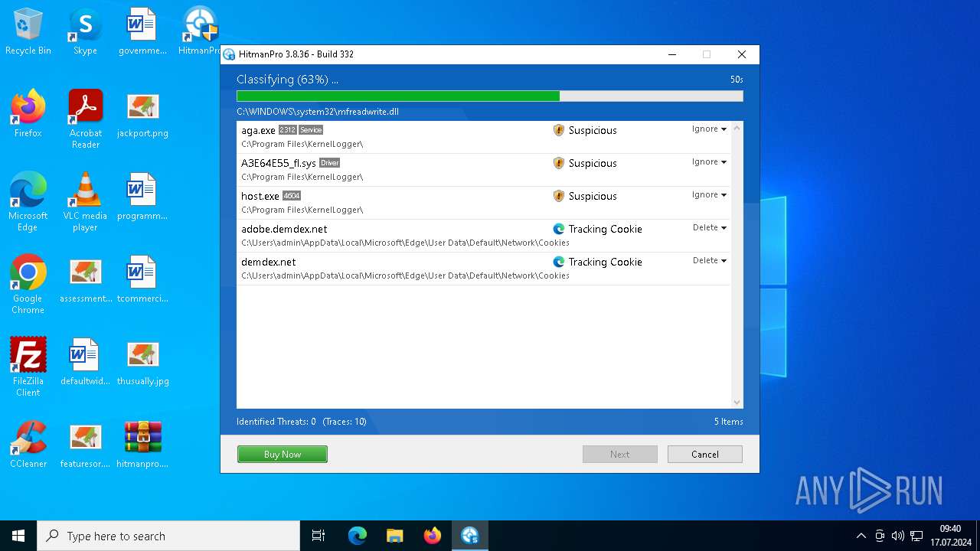Click the HitmanPro title bar icon
The image size is (980, 551).
click(229, 54)
